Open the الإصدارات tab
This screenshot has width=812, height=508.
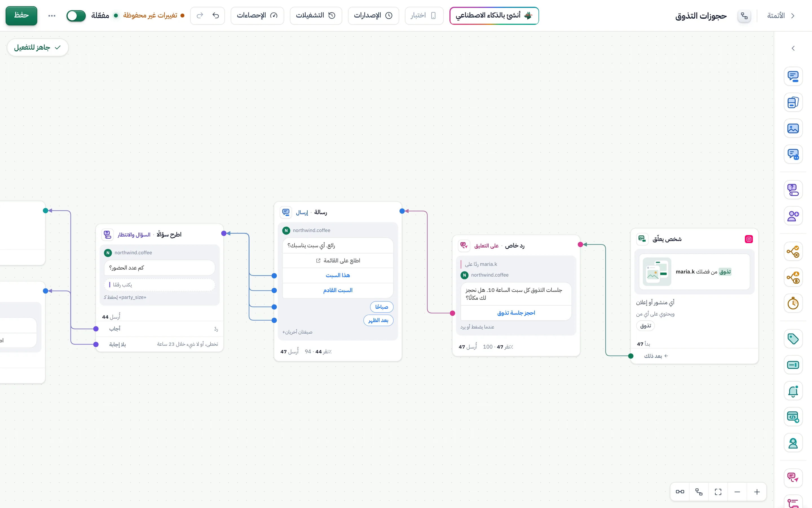[x=373, y=16]
